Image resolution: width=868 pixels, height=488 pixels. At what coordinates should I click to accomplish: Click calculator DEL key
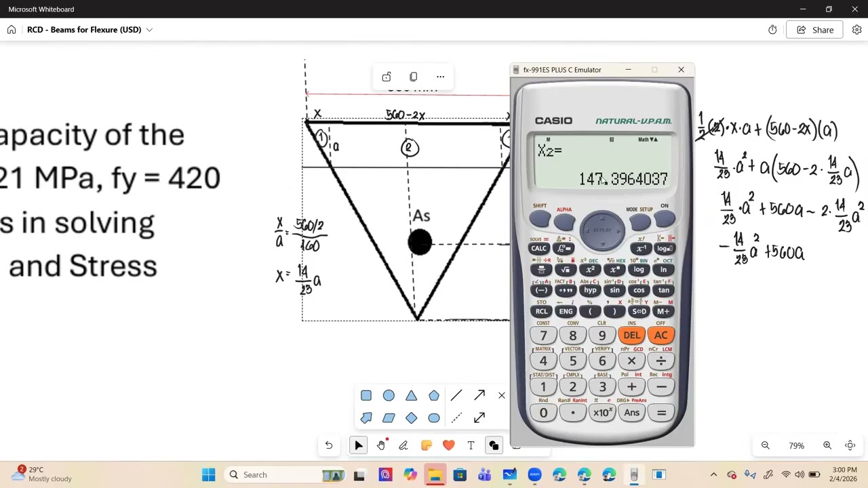(x=631, y=335)
